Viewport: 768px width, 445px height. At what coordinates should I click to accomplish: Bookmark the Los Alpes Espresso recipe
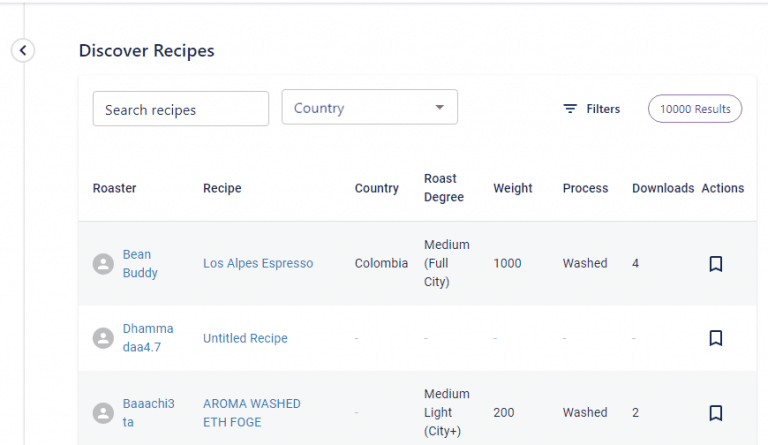pyautogui.click(x=715, y=264)
